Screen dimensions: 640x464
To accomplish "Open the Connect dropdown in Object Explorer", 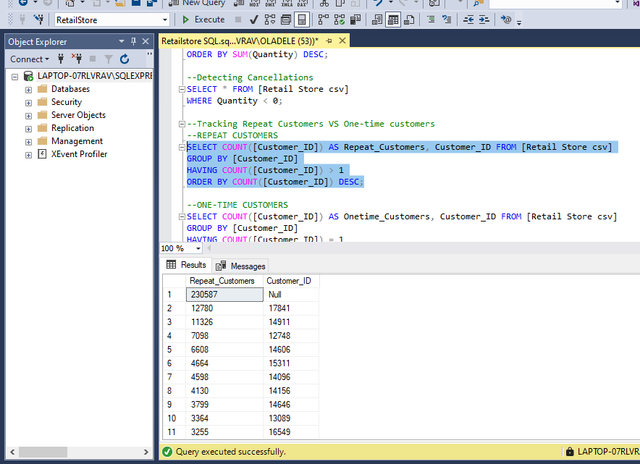I will [x=29, y=59].
